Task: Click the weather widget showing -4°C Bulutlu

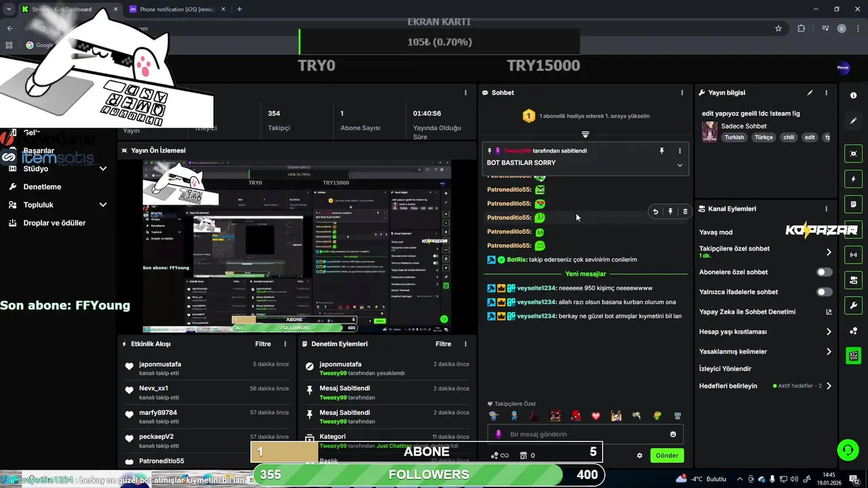Action: click(x=702, y=479)
